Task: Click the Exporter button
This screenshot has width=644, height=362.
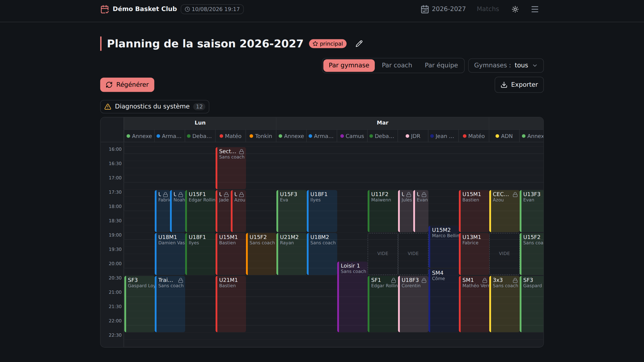Action: (519, 85)
